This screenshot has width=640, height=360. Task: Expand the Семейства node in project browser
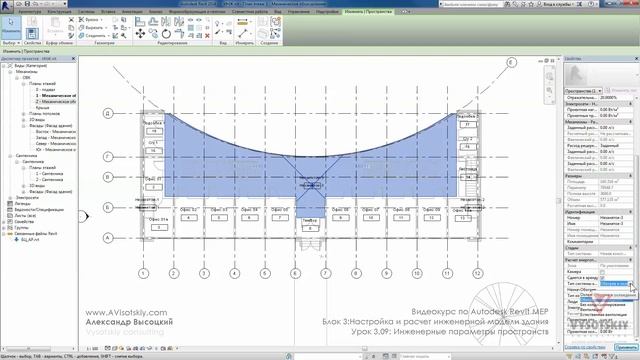point(4,222)
